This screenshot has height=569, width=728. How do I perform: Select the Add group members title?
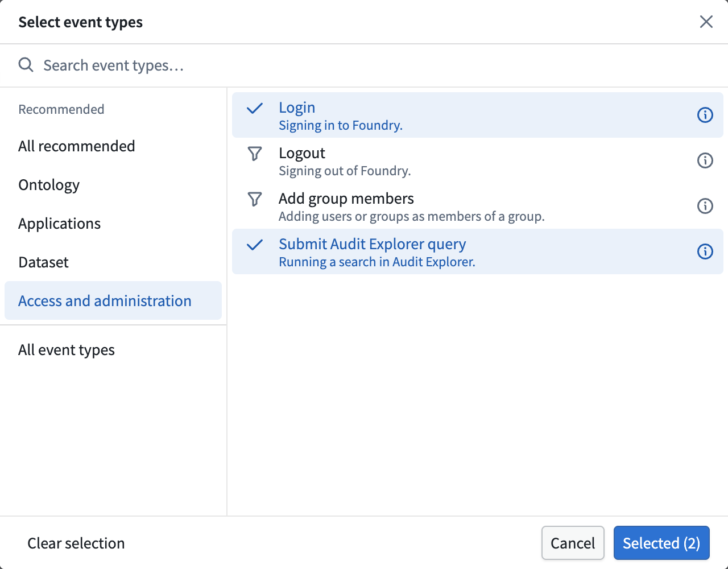coord(346,199)
